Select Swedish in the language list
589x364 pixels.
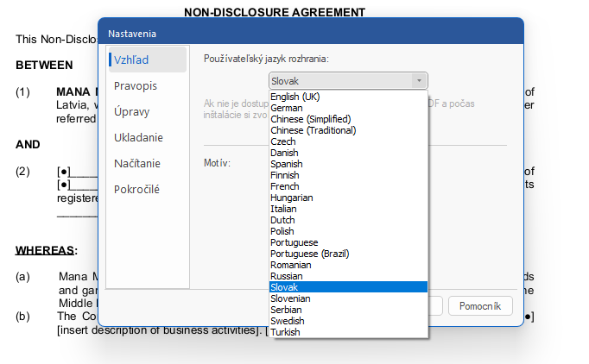348,321
